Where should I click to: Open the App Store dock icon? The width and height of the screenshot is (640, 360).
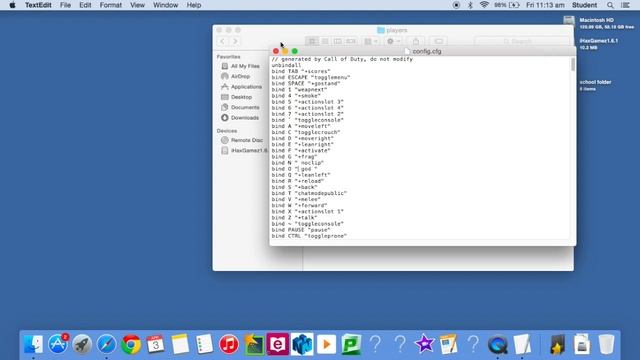click(x=58, y=344)
